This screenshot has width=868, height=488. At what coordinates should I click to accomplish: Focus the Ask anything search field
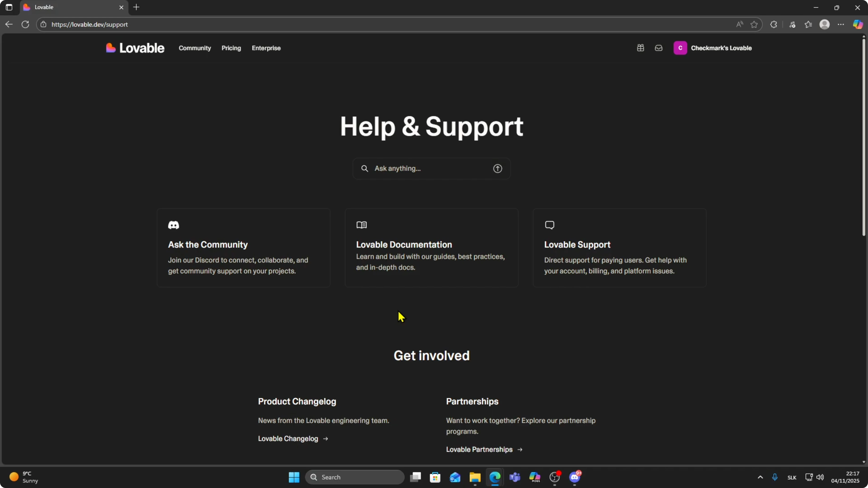pyautogui.click(x=431, y=168)
